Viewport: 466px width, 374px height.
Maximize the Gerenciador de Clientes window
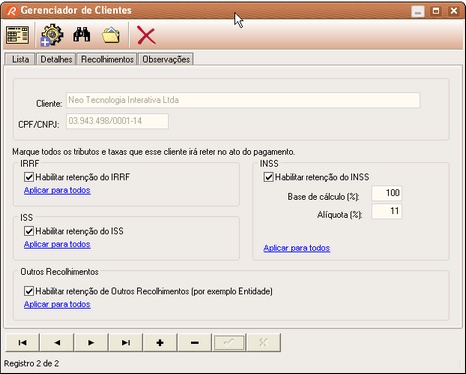tap(436, 11)
